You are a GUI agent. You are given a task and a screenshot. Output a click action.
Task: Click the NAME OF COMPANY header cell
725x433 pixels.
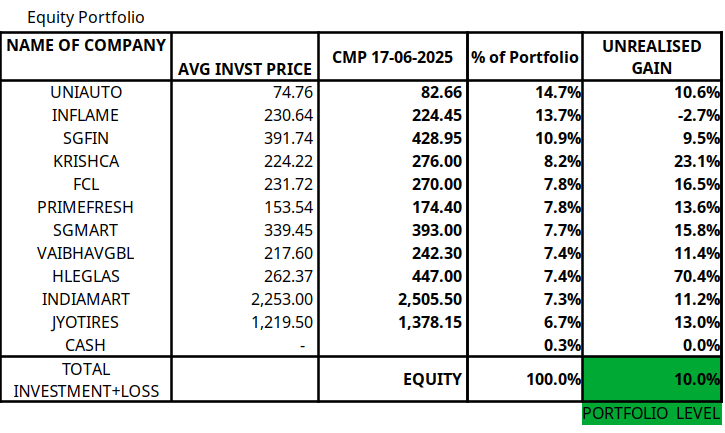coord(86,46)
